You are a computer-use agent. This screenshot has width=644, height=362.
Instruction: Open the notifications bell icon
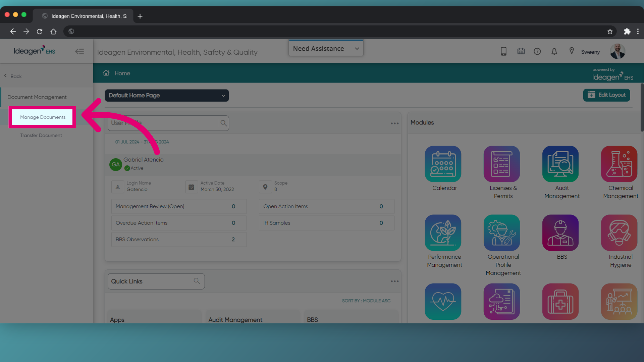[x=554, y=51]
